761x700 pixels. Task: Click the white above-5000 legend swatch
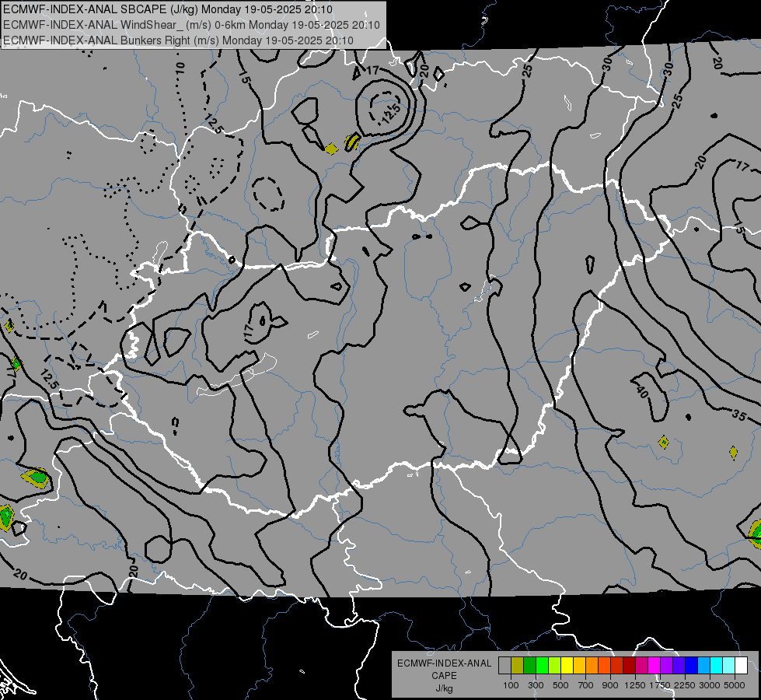[741, 666]
